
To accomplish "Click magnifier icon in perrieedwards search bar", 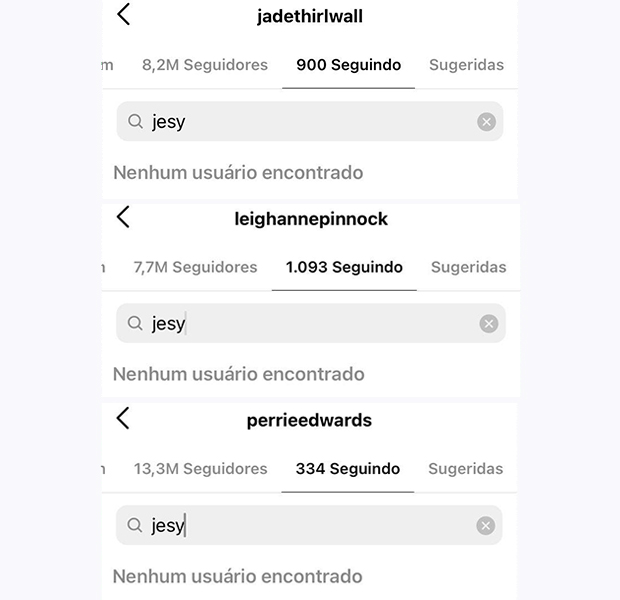I will pos(134,525).
